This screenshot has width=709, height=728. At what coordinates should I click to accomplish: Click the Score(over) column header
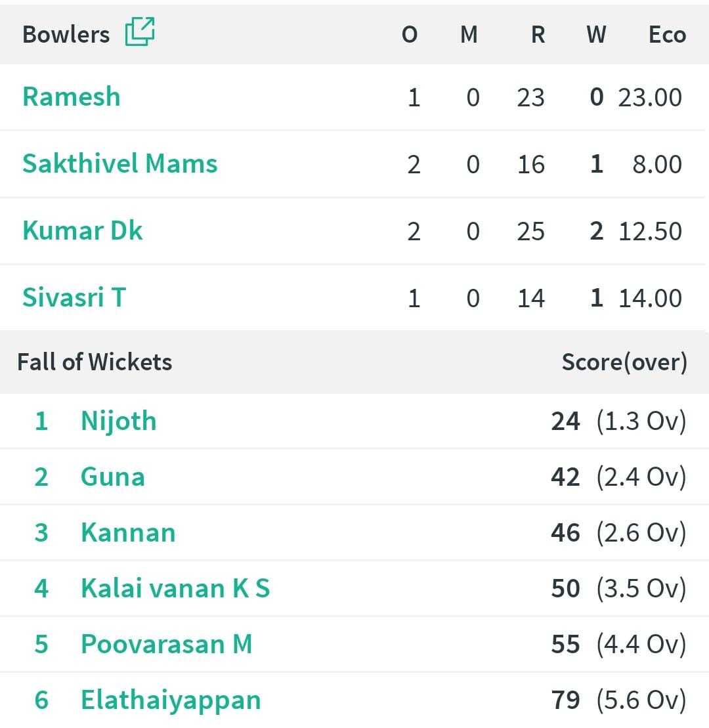pyautogui.click(x=624, y=362)
